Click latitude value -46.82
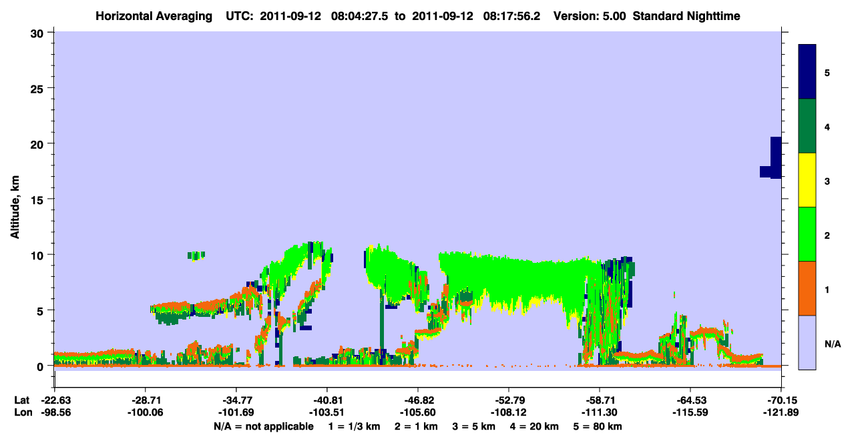Viewport: 868px width, 445px height. point(417,400)
